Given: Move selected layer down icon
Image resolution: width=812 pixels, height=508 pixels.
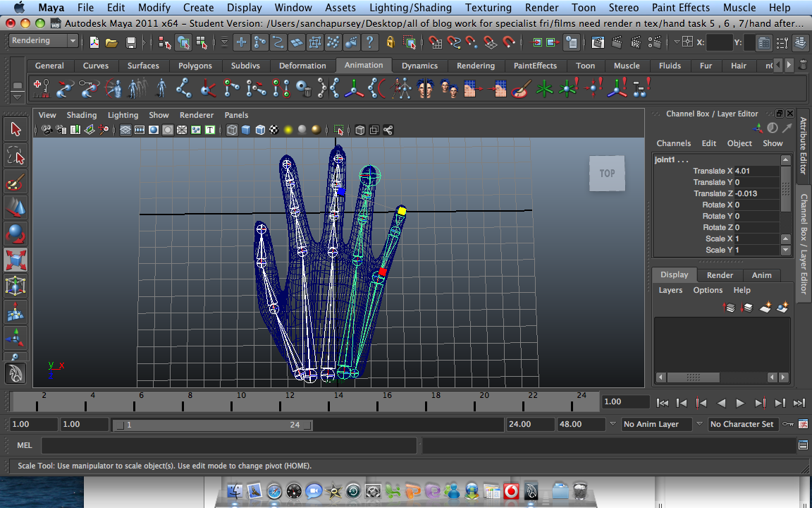Looking at the screenshot, I should tap(746, 308).
